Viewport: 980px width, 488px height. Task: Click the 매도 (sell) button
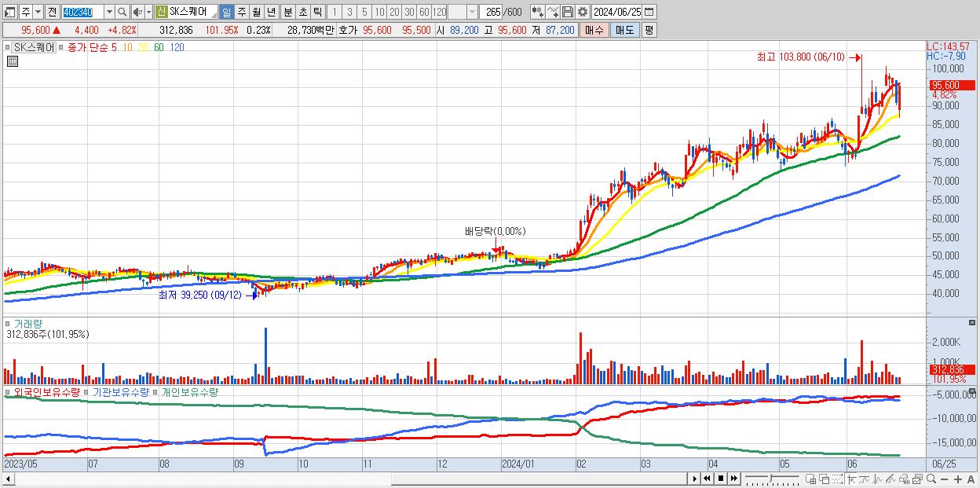624,30
